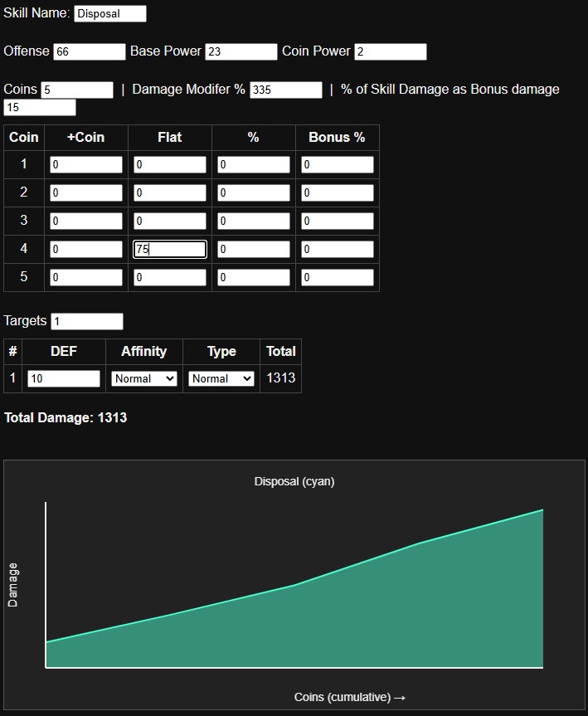The height and width of the screenshot is (716, 588).
Task: Click the Damage Modifier % input
Action: tap(286, 90)
